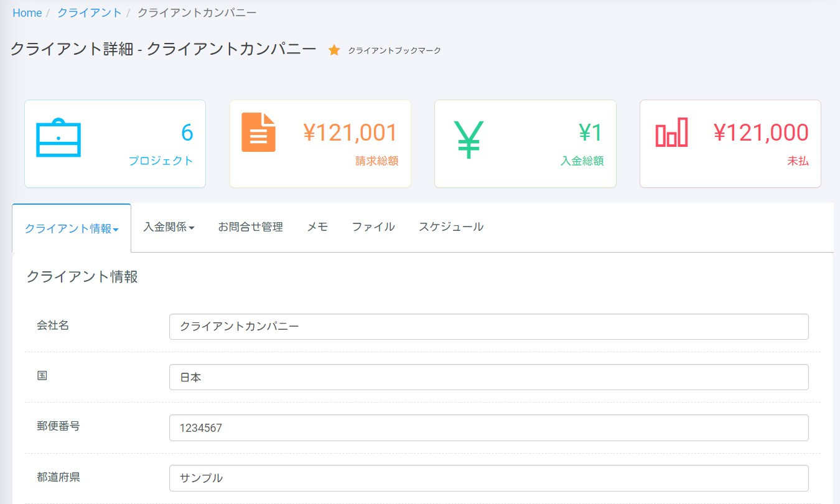The width and height of the screenshot is (840, 504).
Task: Click the project count 6
Action: 187,133
